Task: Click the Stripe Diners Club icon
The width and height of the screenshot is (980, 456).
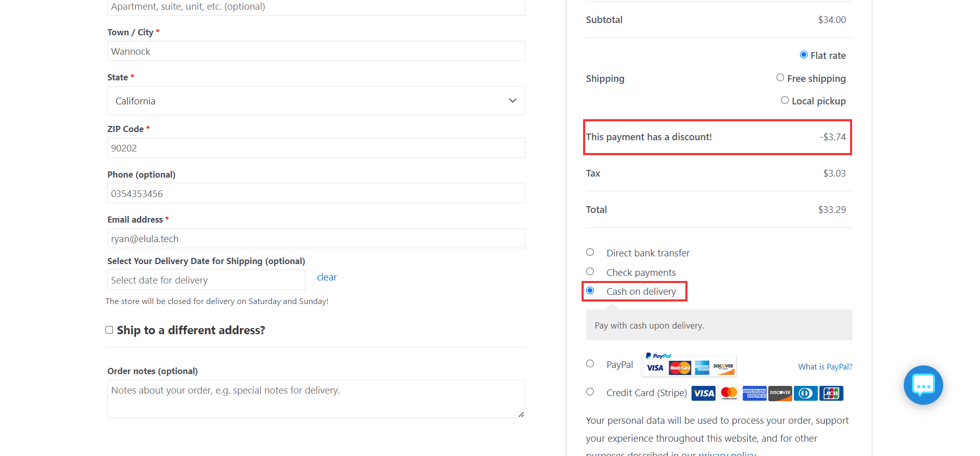Action: tap(806, 393)
